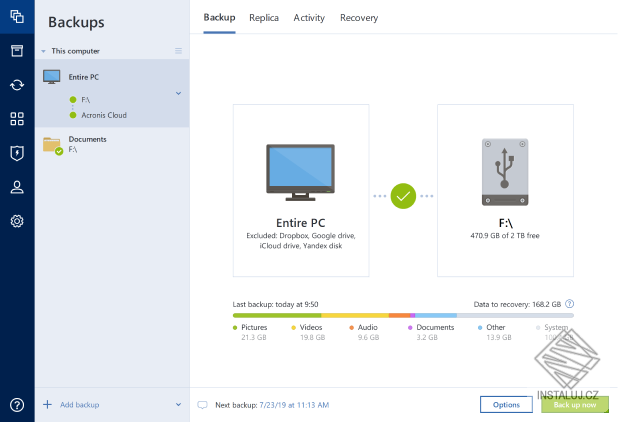Click the yellow Videos segment of usage bar
This screenshot has height=422, width=618.
[x=355, y=316]
